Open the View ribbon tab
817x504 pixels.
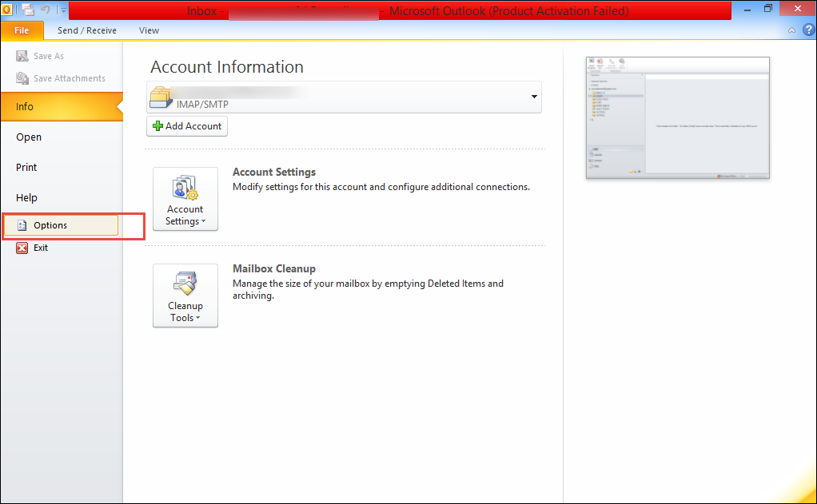tap(149, 30)
